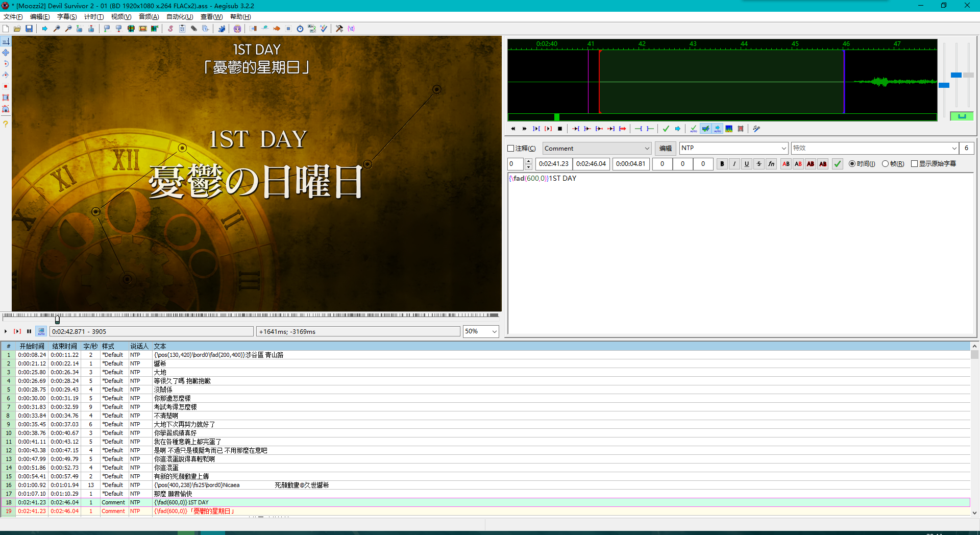Screen dimensions: 980x535
Task: Open the 字幕(S) menu
Action: pyautogui.click(x=67, y=17)
